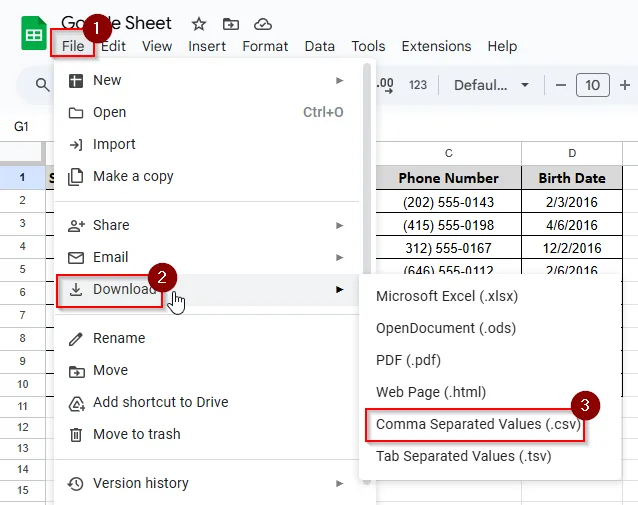Select the Phone Number header cell
Viewport: 638px width, 505px height.
[448, 178]
